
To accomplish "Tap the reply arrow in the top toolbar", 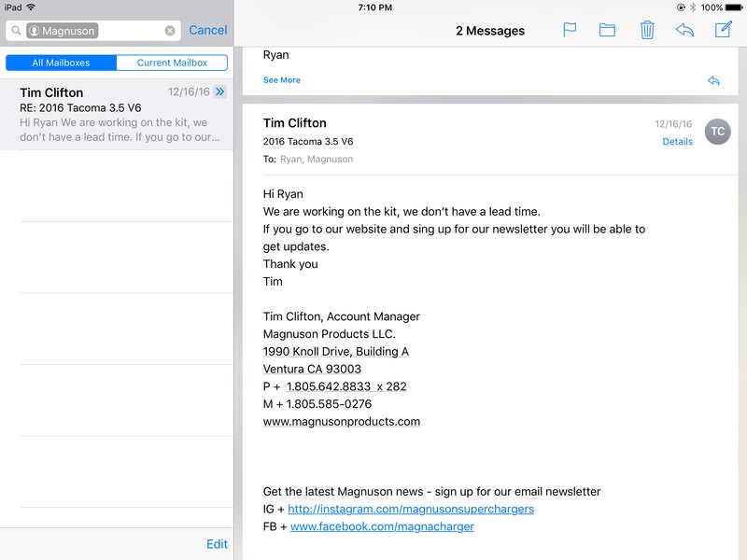I will point(684,30).
